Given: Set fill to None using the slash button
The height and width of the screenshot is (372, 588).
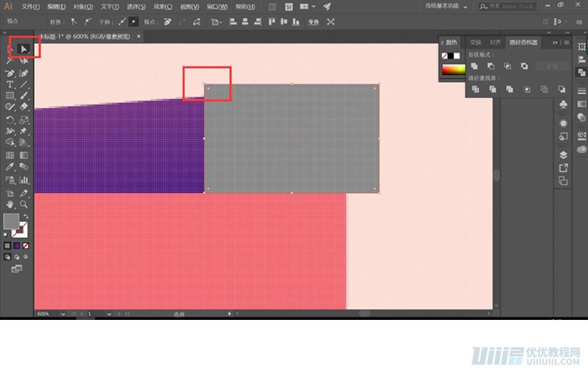Looking at the screenshot, I should tap(26, 246).
